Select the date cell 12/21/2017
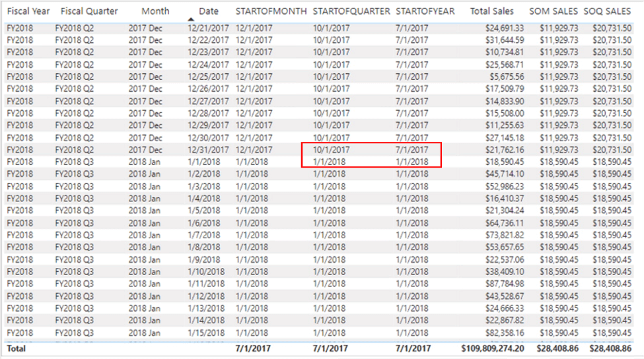Image resolution: width=644 pixels, height=359 pixels. [x=208, y=28]
